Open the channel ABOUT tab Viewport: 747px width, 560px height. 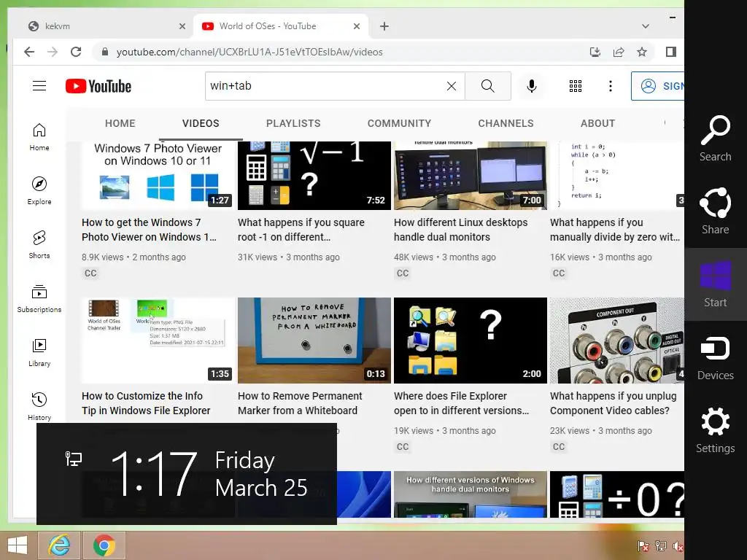coord(597,123)
